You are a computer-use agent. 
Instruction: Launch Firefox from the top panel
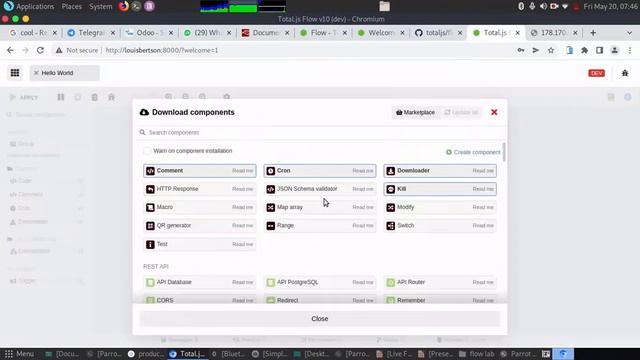(123, 6)
